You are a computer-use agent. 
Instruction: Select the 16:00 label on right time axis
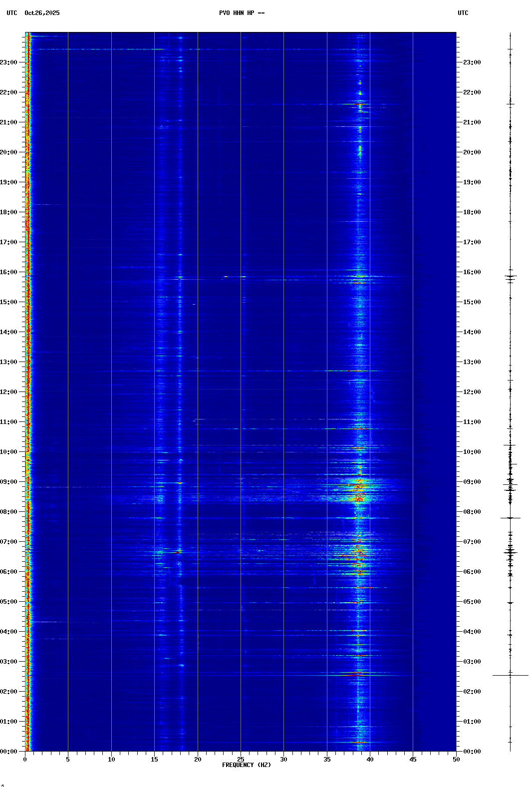[472, 272]
